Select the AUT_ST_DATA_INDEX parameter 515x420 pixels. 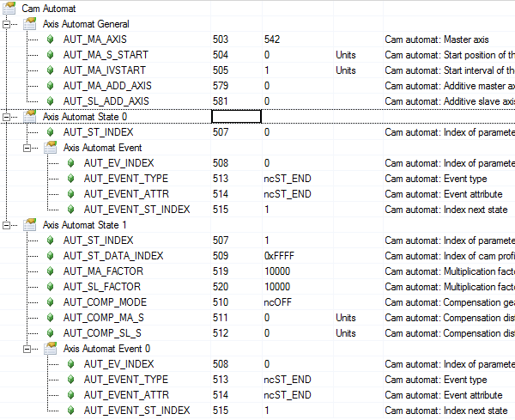click(113, 255)
